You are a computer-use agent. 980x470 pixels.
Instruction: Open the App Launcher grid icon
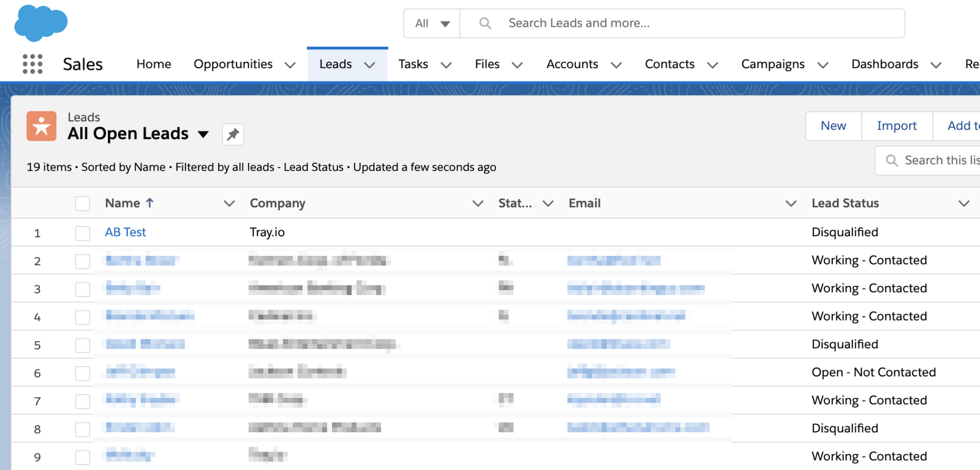point(32,64)
